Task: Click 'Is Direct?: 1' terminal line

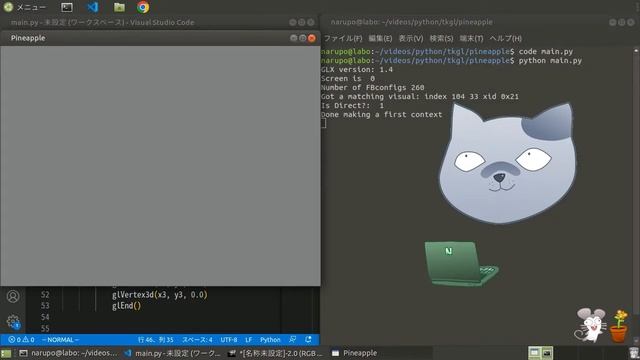Action: [353, 106]
